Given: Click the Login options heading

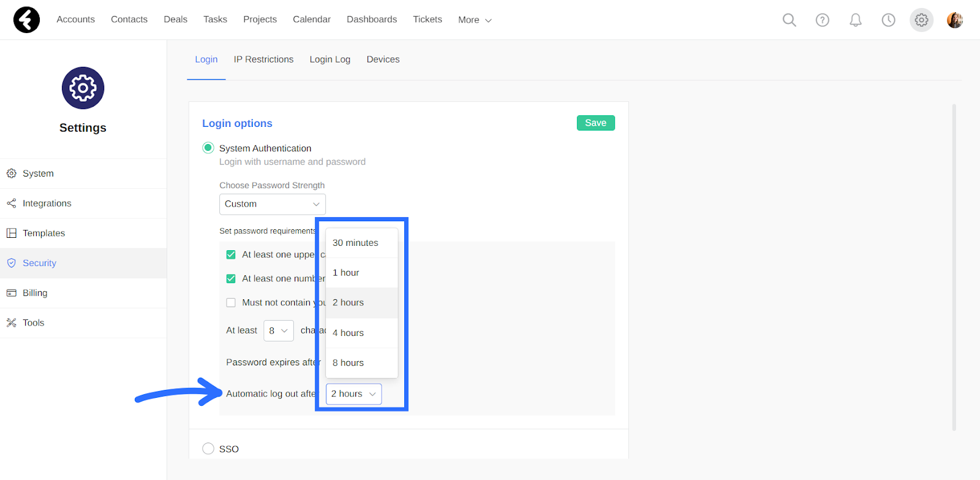Looking at the screenshot, I should pos(238,123).
